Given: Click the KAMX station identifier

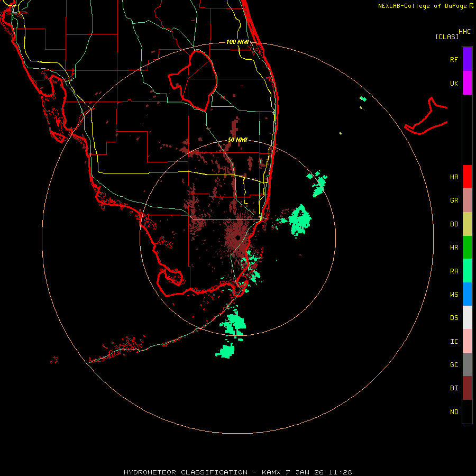Looking at the screenshot, I should pyautogui.click(x=271, y=472).
